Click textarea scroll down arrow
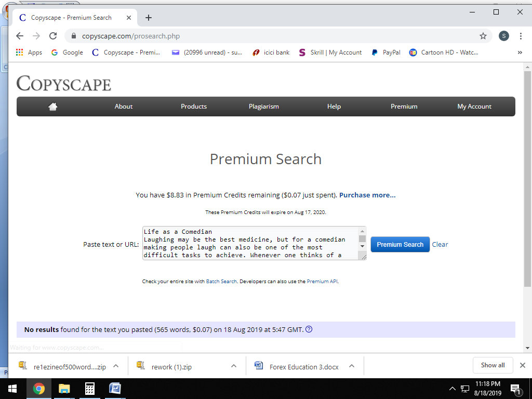532x399 pixels. click(x=362, y=246)
